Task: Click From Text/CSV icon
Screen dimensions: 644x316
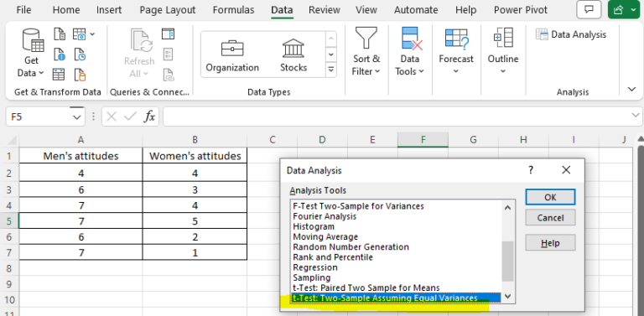Action: (x=60, y=34)
